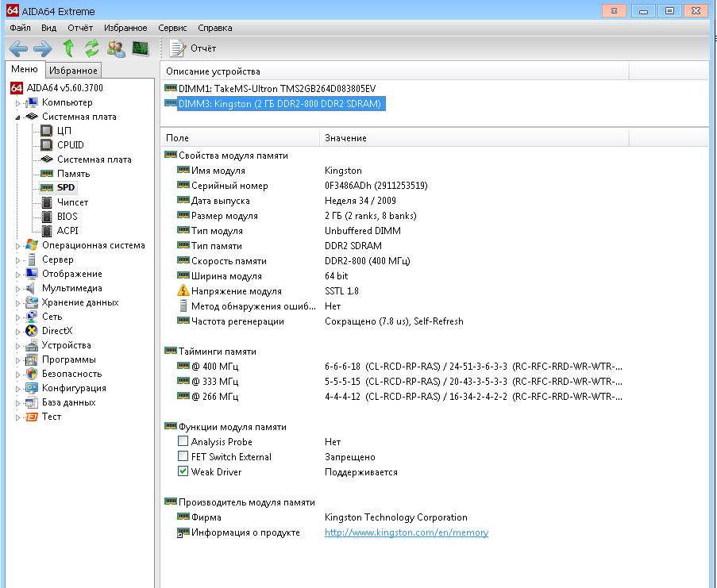Open the Справка menu

click(215, 28)
